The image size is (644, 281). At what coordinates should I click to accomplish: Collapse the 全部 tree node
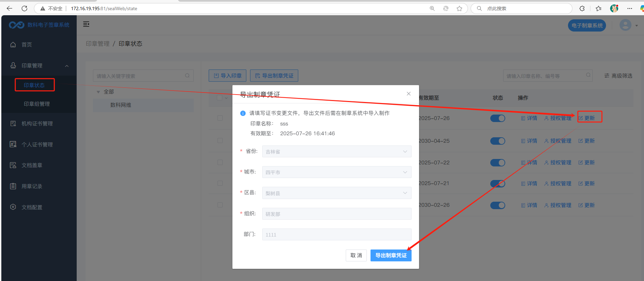(98, 92)
